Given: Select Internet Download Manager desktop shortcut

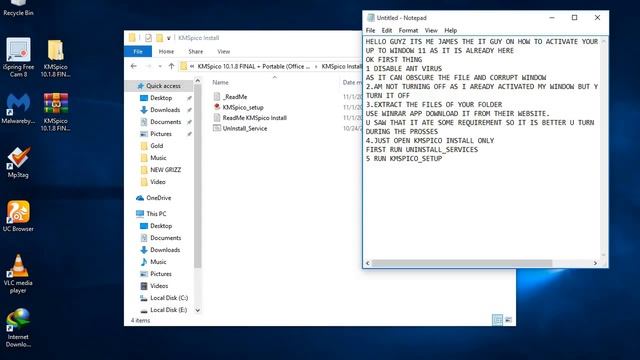Looking at the screenshot, I should coord(18,328).
